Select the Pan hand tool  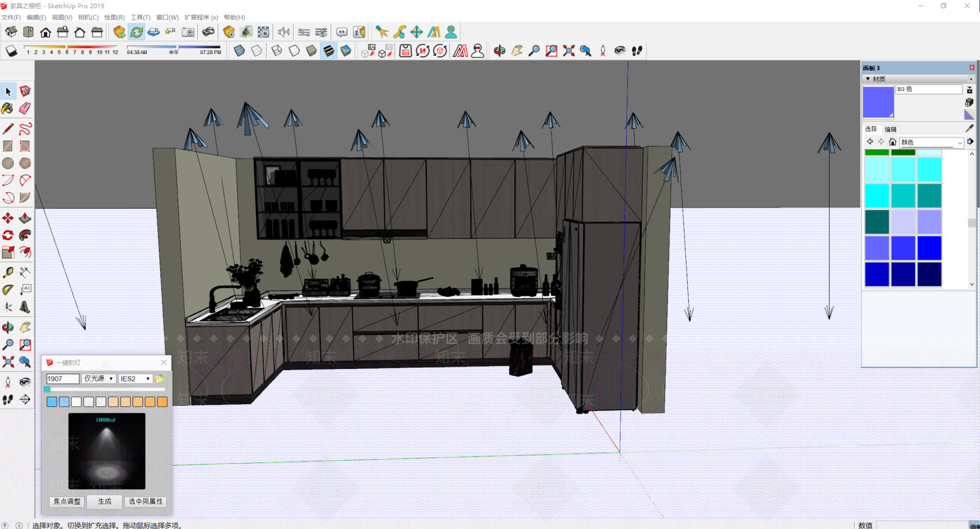tap(24, 328)
